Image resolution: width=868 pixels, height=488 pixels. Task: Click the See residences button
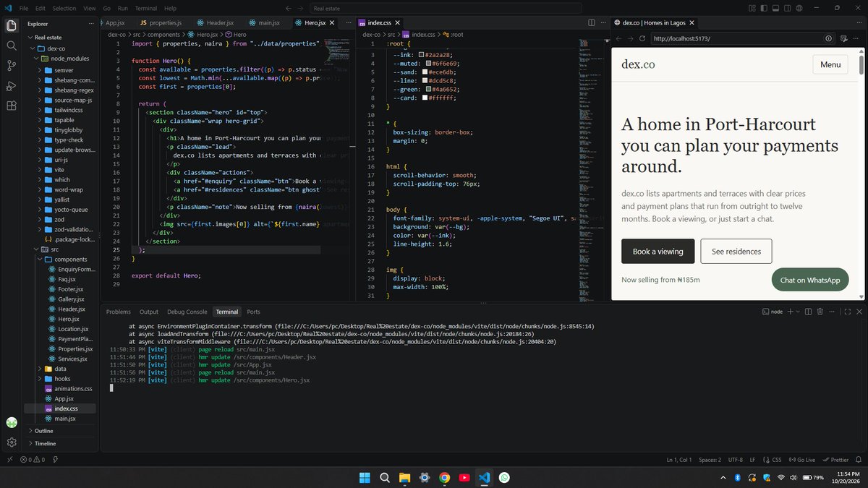(x=736, y=252)
